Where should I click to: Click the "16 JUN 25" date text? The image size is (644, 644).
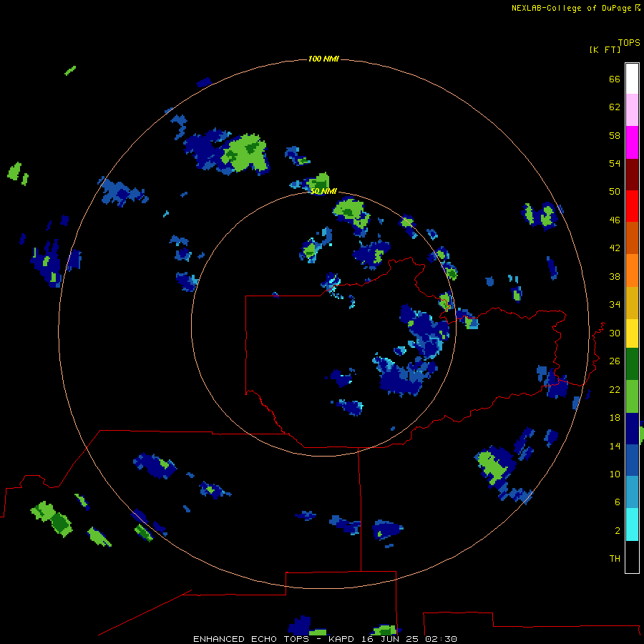391,639
